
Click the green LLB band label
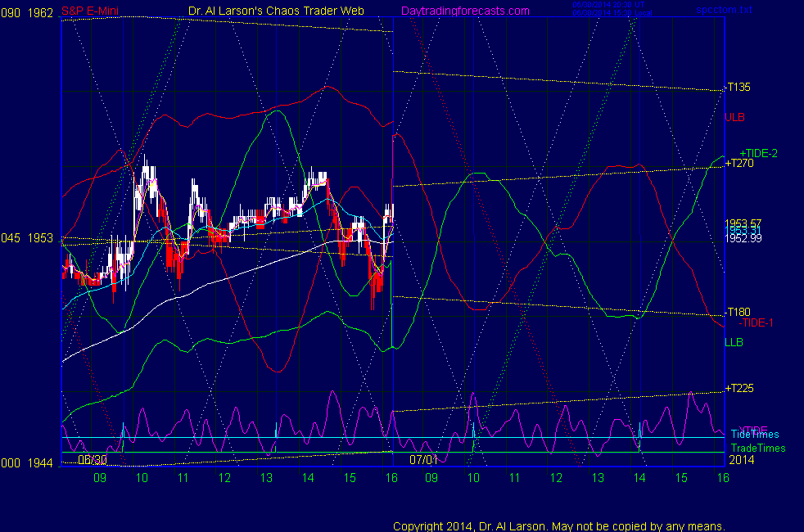[734, 342]
